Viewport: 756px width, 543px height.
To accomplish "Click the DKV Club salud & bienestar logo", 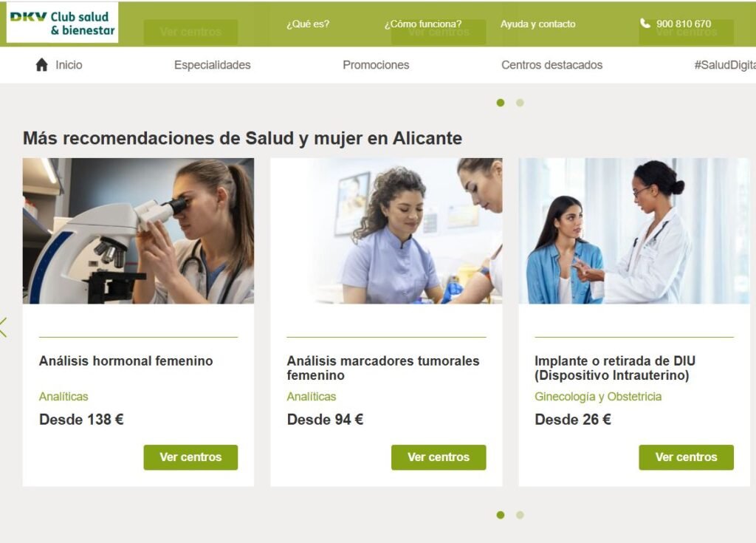I will click(62, 23).
